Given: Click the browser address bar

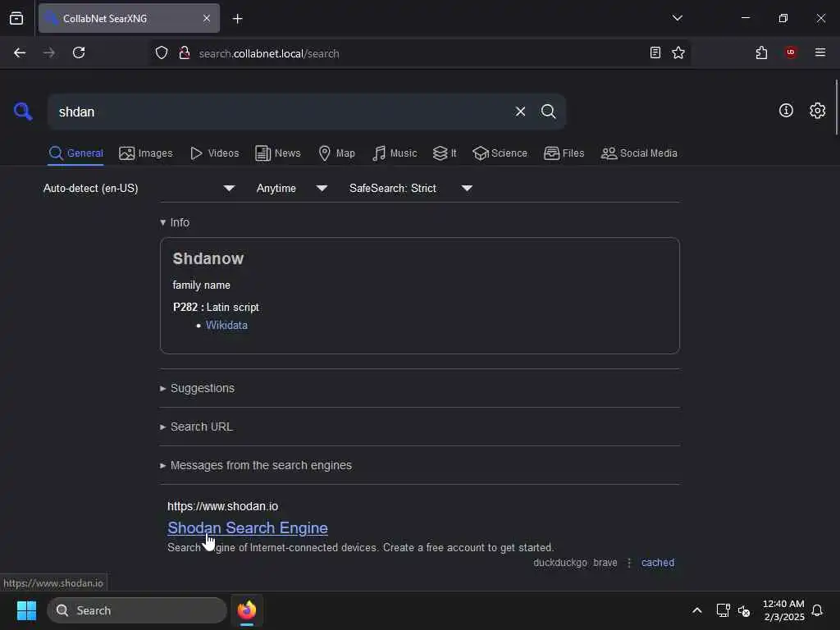Looking at the screenshot, I should coord(421,53).
